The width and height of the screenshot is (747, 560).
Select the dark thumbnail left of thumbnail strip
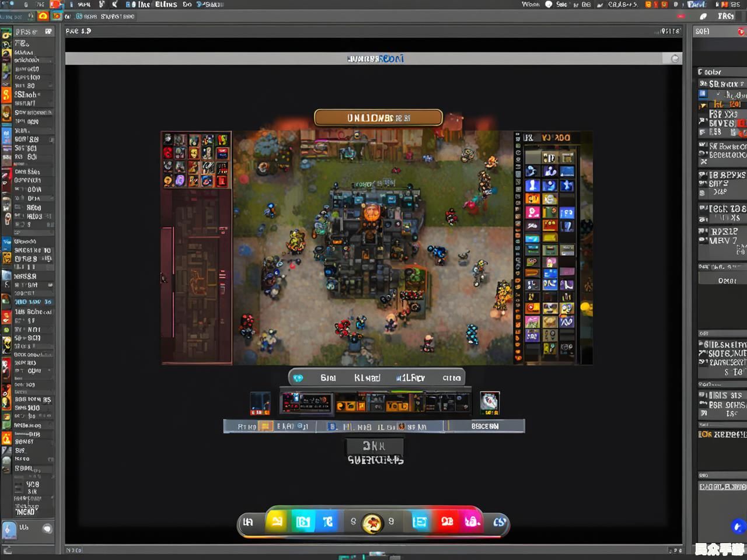click(260, 403)
